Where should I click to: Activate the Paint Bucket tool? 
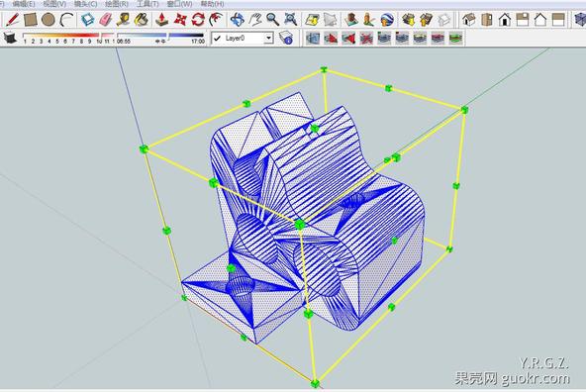coord(141,20)
